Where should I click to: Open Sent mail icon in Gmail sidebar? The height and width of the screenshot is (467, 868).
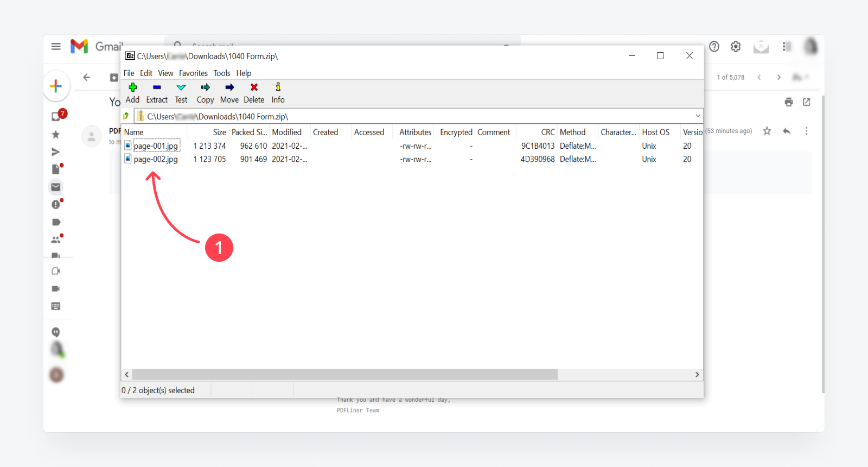tap(55, 152)
